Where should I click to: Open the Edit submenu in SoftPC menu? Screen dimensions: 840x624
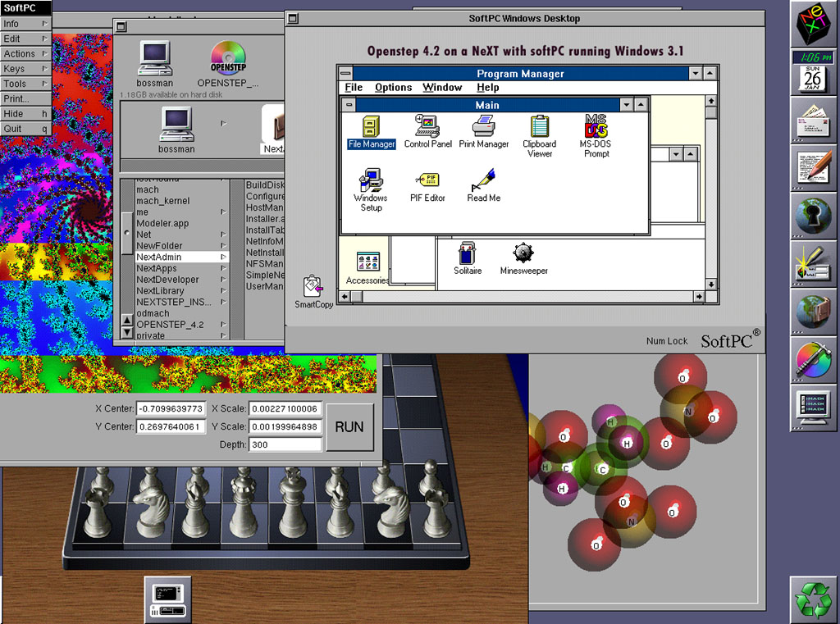click(x=25, y=39)
